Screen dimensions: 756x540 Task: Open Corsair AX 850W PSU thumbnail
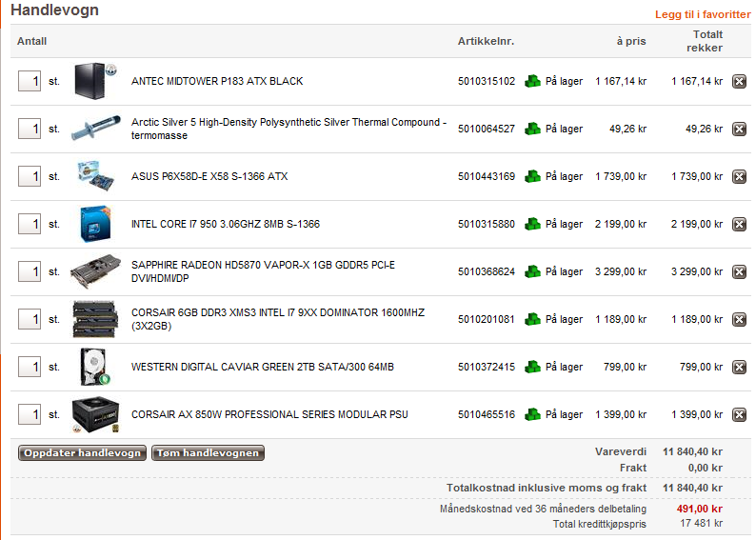[95, 414]
